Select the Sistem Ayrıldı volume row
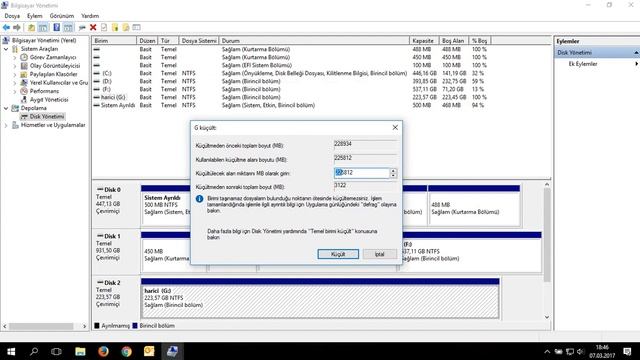This screenshot has height=360, width=640. click(291, 105)
